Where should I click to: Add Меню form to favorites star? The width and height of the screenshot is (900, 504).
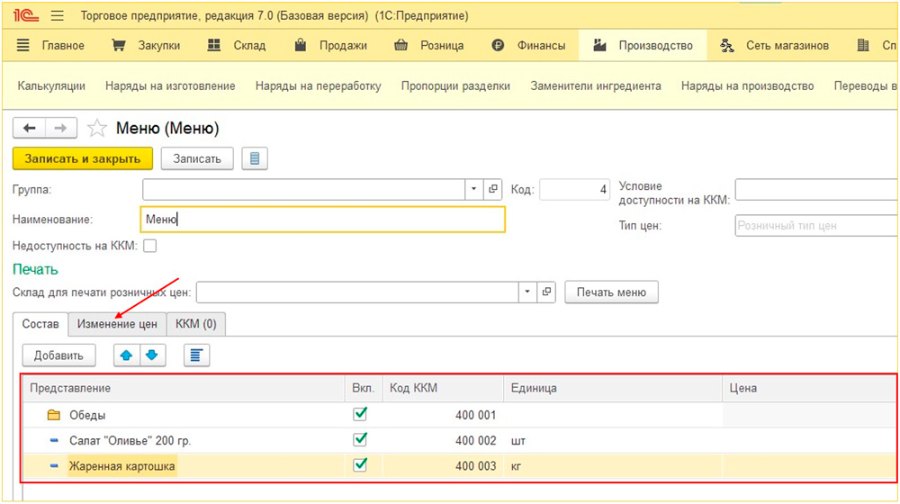[x=96, y=128]
